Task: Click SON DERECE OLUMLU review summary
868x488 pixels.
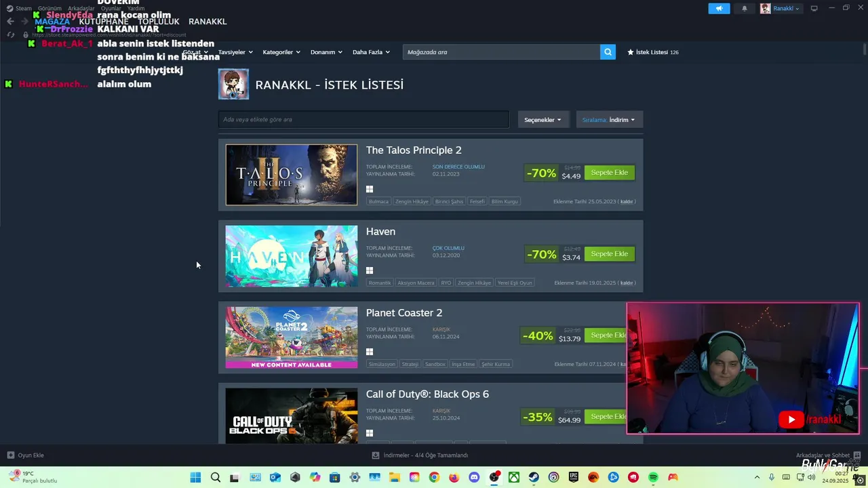Action: 458,167
